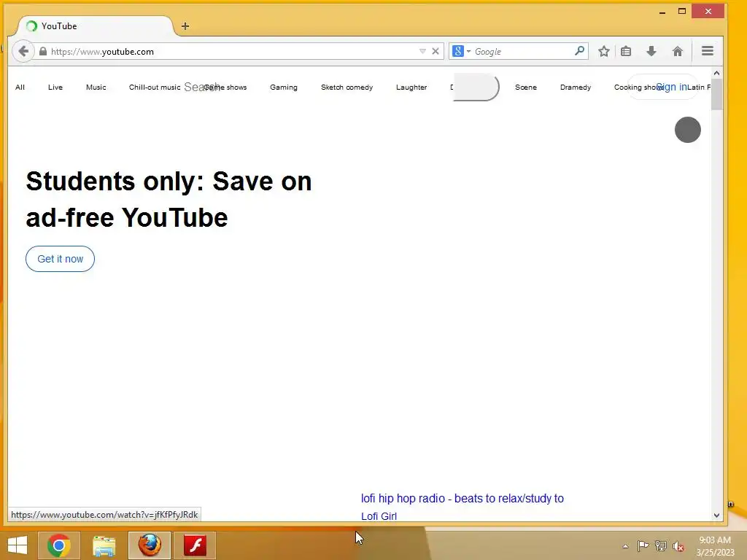Minimize the Firefox window
This screenshot has height=560, width=747.
click(662, 12)
